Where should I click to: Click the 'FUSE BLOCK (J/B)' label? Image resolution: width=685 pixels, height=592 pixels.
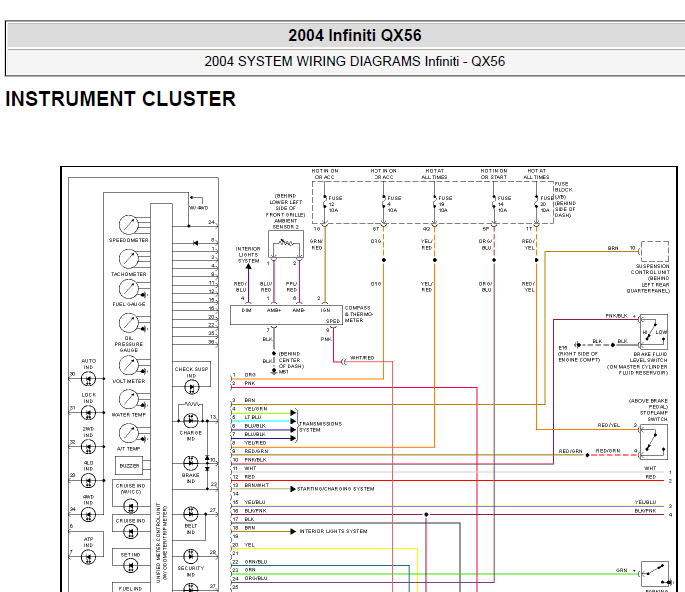coord(564,190)
